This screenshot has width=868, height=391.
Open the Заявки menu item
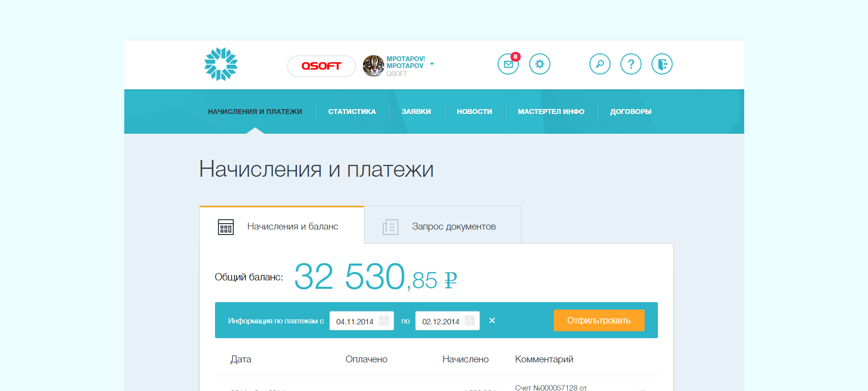point(416,112)
